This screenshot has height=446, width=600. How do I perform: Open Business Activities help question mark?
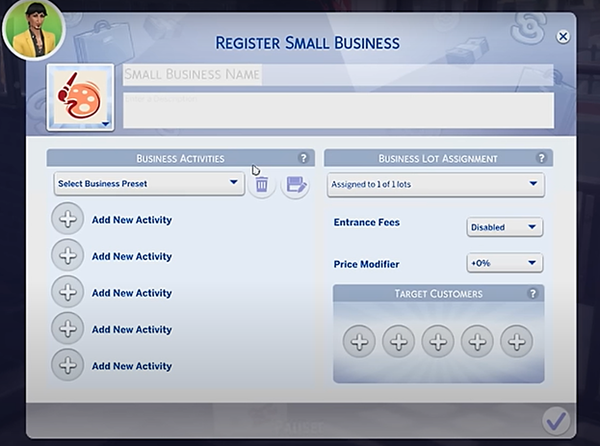[x=303, y=158]
